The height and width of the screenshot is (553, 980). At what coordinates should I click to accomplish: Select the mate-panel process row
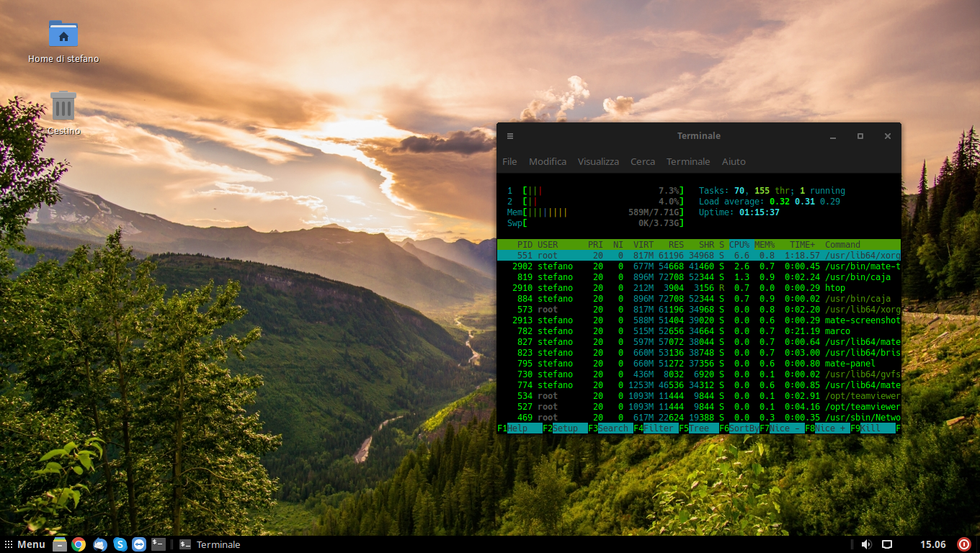pyautogui.click(x=699, y=364)
